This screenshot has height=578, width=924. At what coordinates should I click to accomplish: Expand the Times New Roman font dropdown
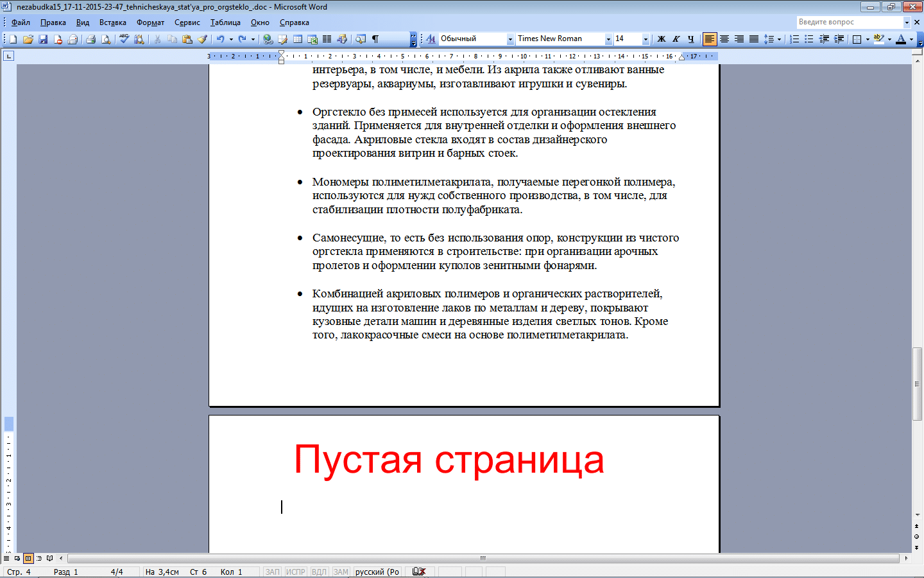click(x=608, y=39)
